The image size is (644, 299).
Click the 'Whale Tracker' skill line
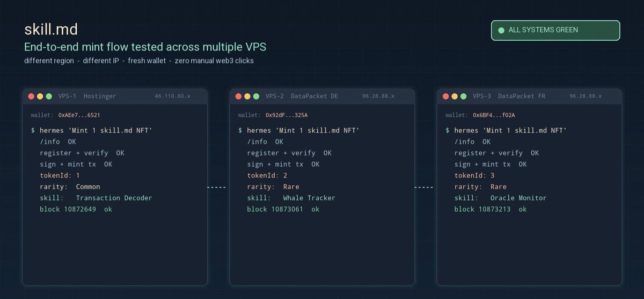(x=291, y=198)
